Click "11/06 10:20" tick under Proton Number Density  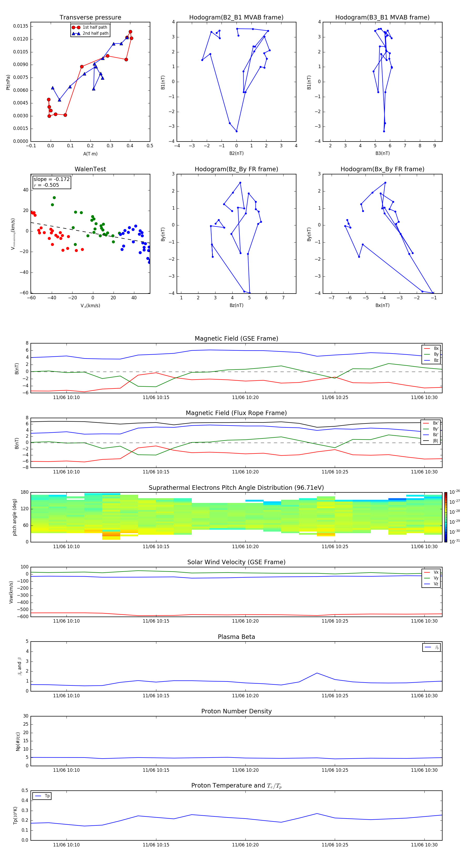click(245, 770)
